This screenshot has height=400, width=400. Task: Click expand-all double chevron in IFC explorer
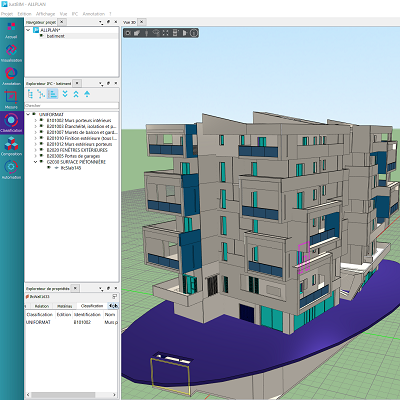pos(65,94)
